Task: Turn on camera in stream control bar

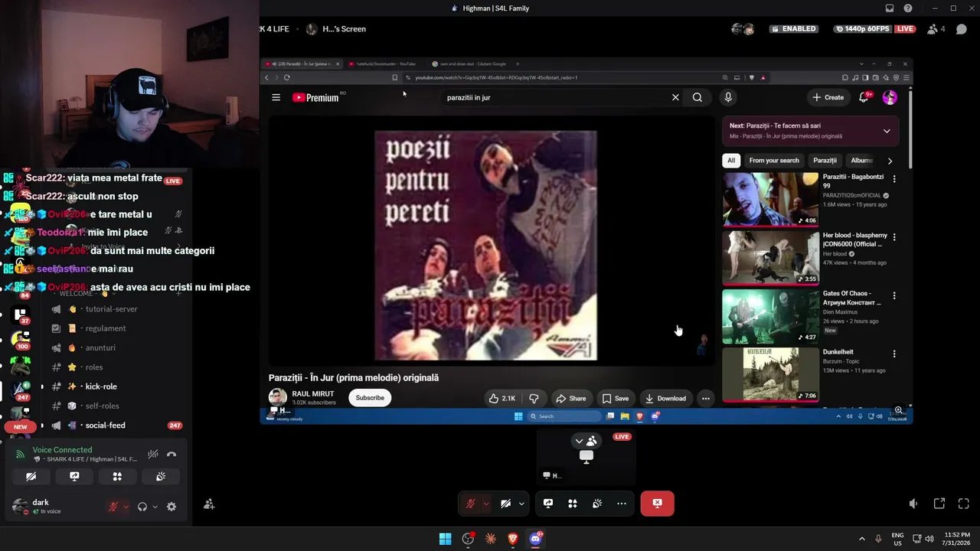Action: click(x=506, y=504)
